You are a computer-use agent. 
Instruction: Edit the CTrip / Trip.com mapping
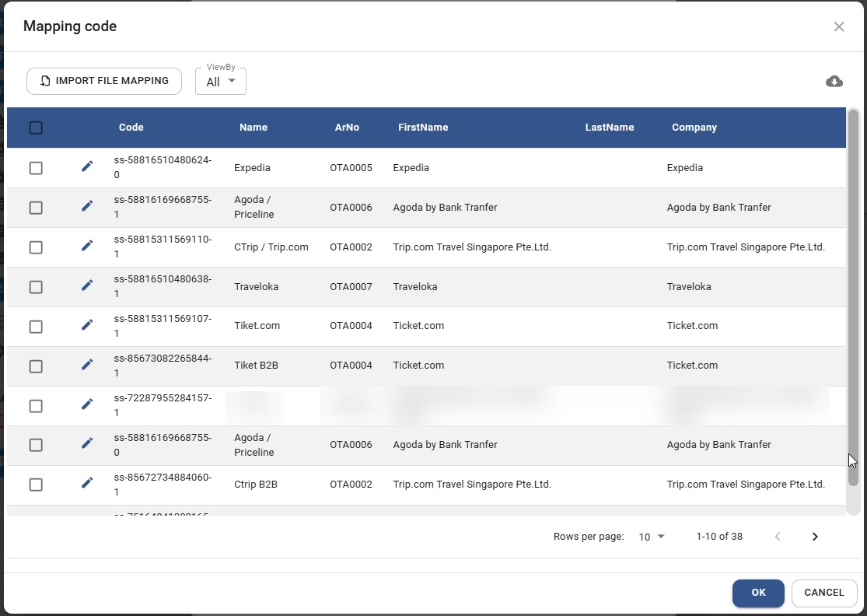(x=87, y=246)
